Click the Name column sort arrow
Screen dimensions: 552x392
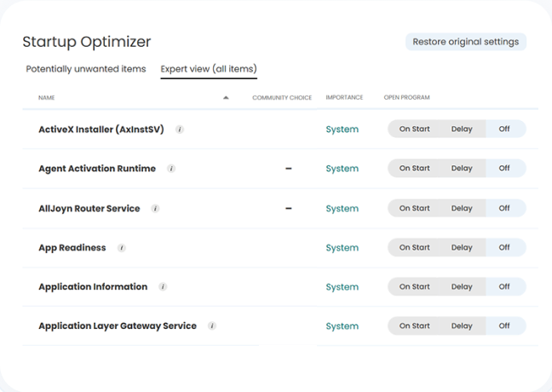[x=226, y=98]
